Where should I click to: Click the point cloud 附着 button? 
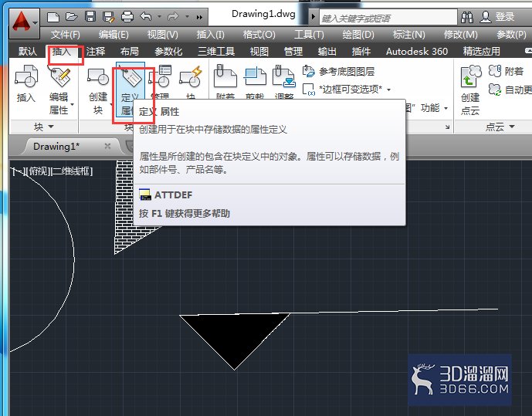[x=506, y=72]
